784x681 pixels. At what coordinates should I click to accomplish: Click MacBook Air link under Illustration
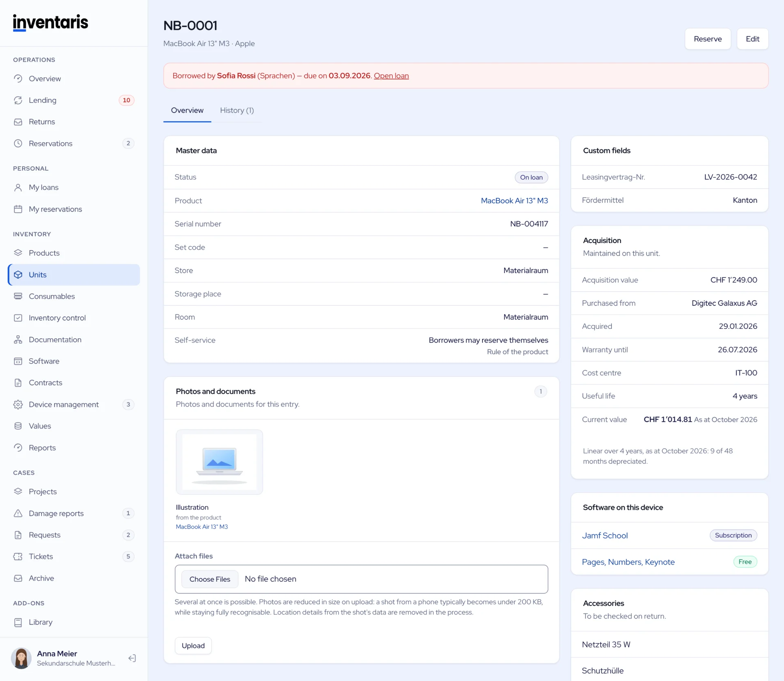point(202,527)
